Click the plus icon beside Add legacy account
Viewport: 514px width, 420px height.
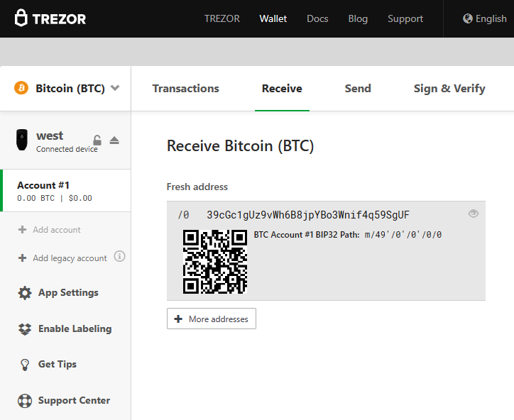(22, 258)
